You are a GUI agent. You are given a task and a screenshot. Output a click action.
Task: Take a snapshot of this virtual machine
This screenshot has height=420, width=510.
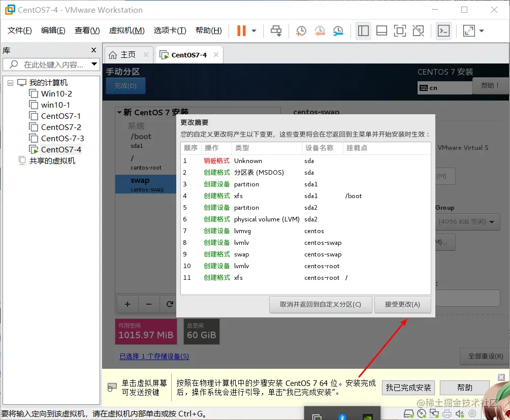click(x=301, y=31)
